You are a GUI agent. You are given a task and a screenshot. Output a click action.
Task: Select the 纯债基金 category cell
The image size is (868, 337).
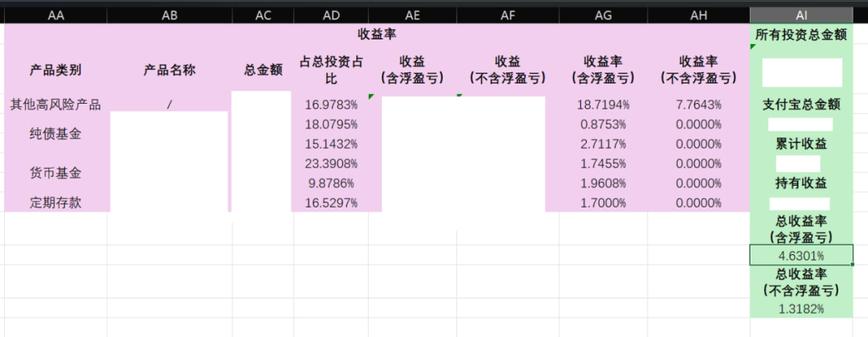55,134
